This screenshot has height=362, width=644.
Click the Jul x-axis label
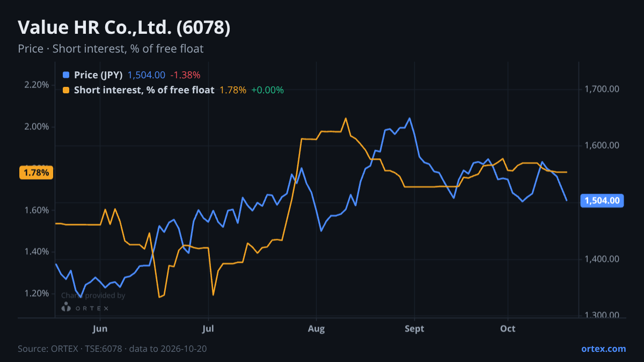click(x=209, y=328)
